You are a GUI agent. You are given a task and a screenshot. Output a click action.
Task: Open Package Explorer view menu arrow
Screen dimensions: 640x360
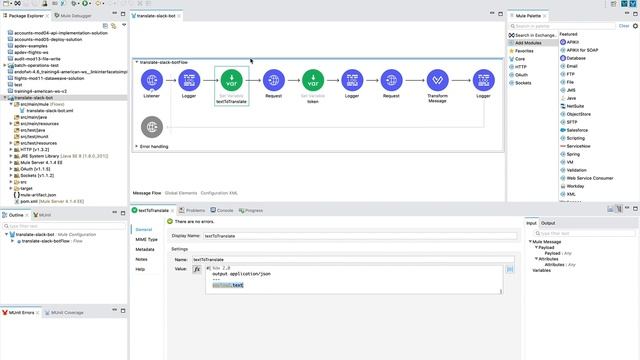[x=124, y=25]
